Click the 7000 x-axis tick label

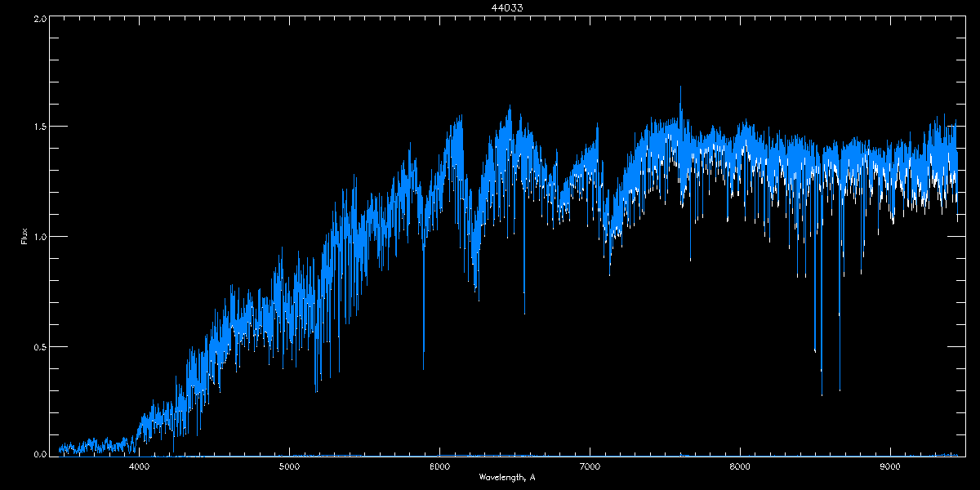point(590,467)
